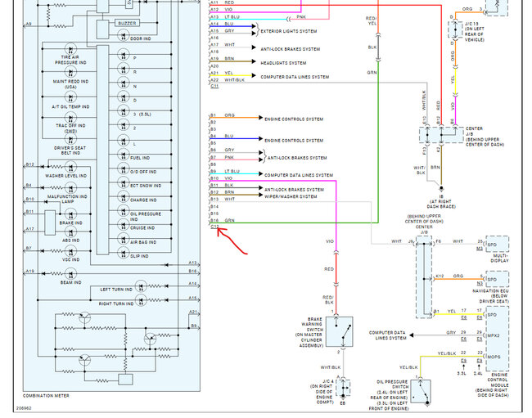
Task: Click the BUZZER label box
Action: point(127,23)
